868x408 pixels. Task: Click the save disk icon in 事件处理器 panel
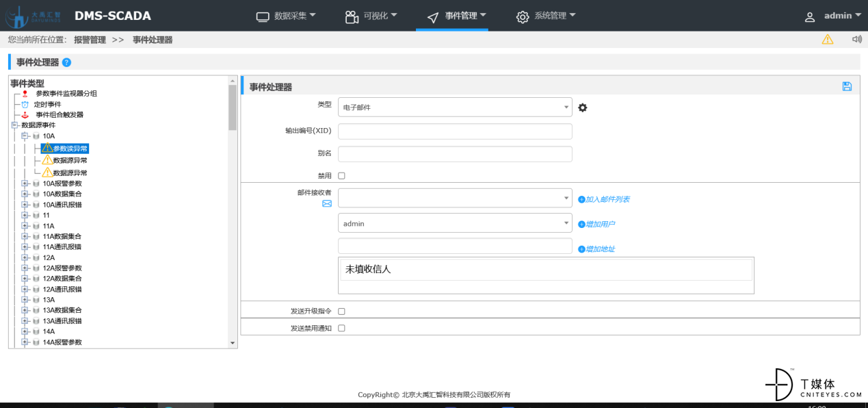coord(847,86)
